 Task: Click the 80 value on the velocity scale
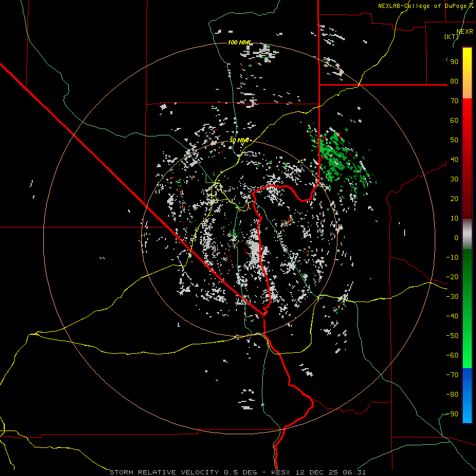[x=454, y=81]
